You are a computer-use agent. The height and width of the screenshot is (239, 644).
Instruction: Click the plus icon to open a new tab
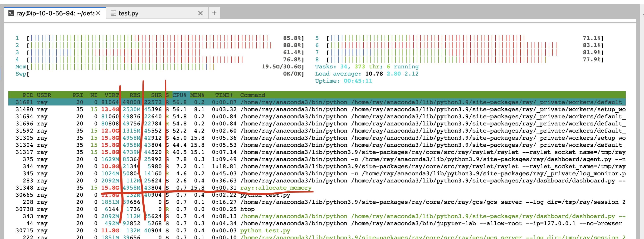pos(214,13)
